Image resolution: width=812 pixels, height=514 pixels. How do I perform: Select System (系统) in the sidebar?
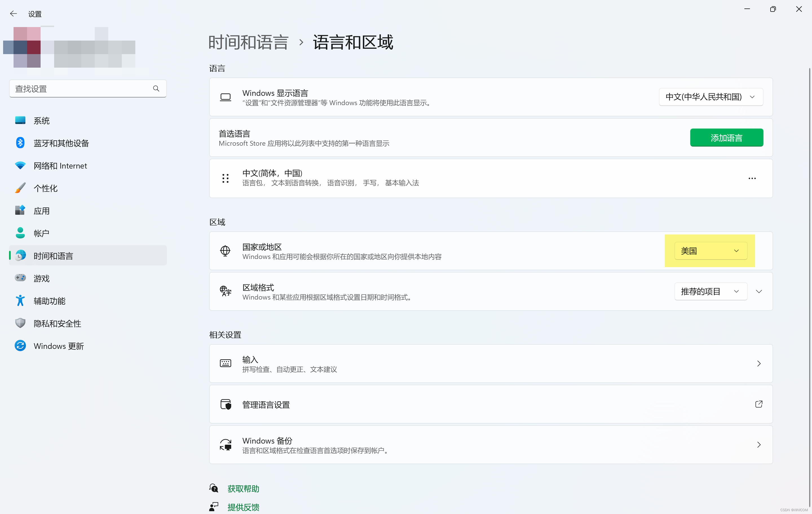click(41, 120)
